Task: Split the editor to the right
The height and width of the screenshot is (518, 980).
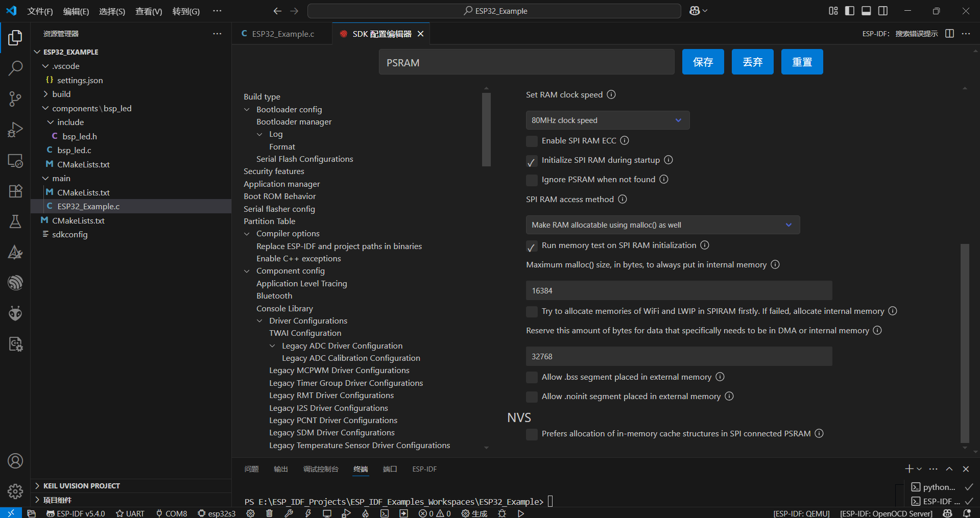Action: coord(949,34)
